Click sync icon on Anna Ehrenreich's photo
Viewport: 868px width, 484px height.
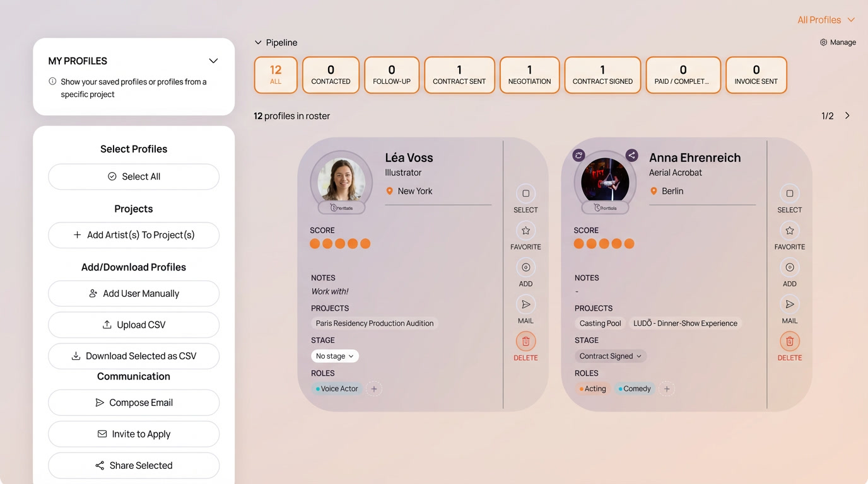click(x=578, y=156)
